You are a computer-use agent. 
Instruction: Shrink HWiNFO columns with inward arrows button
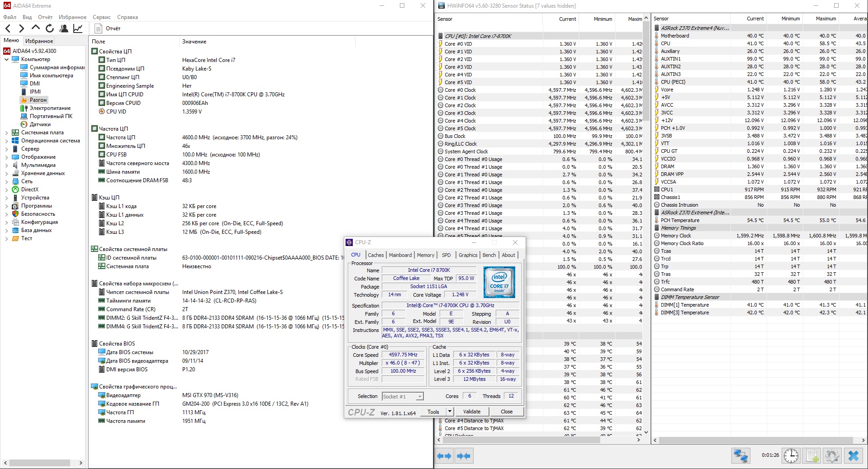(464, 456)
